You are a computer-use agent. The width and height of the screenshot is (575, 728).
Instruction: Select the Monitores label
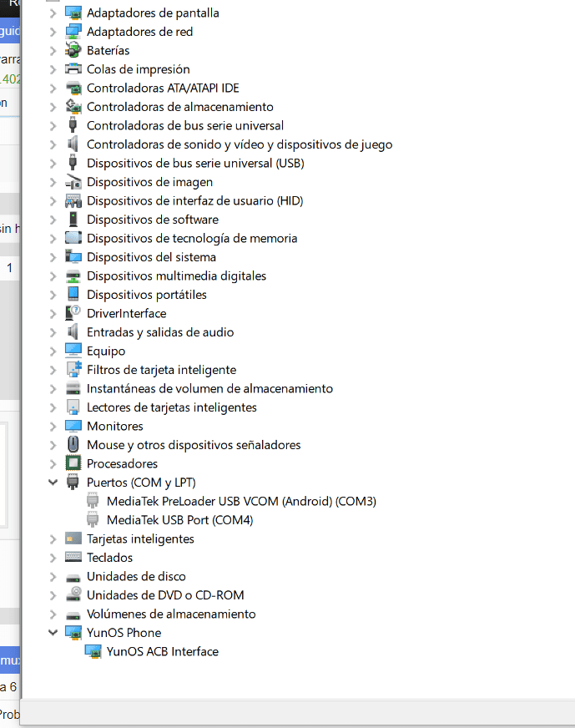[114, 427]
